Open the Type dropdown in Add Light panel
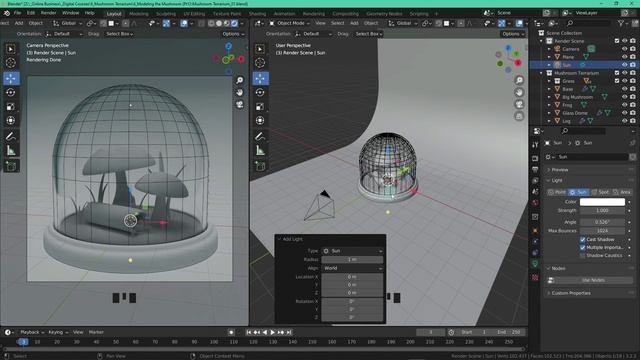Screen dimensions: 640x360 coord(353,251)
